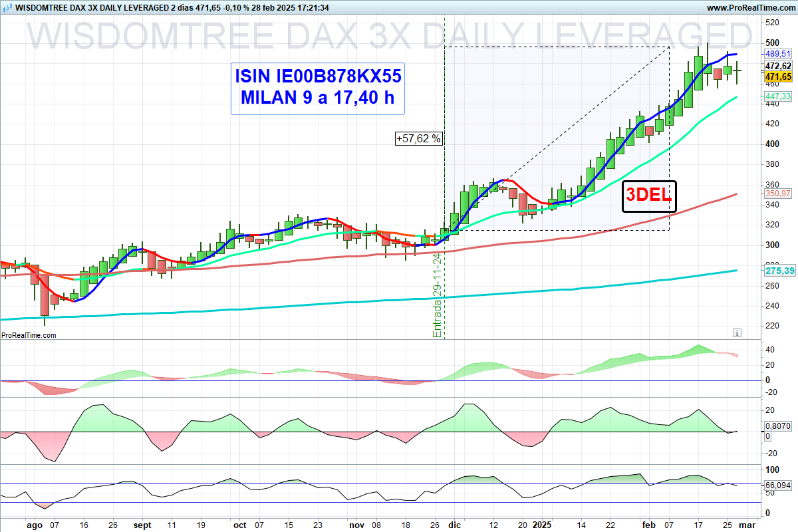Click the yellow 471,65 current price tag
Image resolution: width=798 pixels, height=532 pixels.
pyautogui.click(x=777, y=77)
